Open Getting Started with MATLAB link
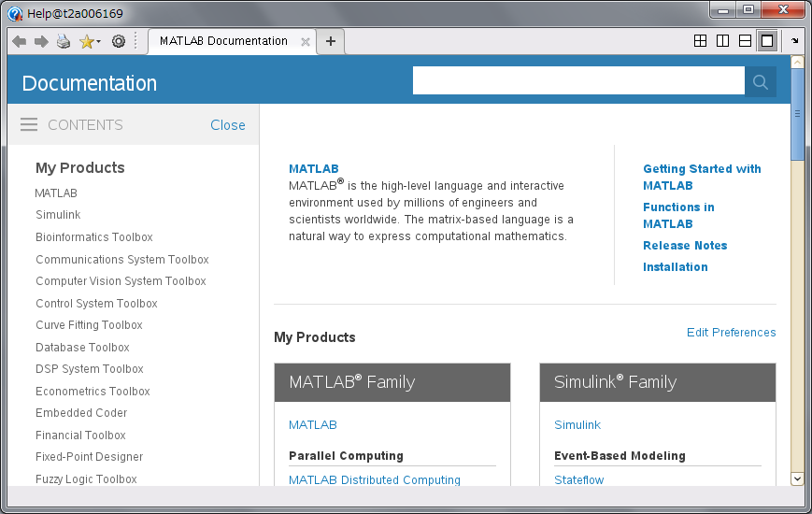812x514 pixels. click(x=702, y=178)
